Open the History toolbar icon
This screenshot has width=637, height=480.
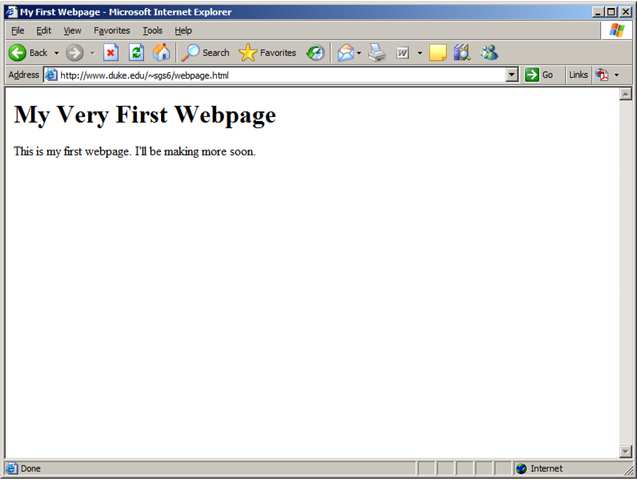pos(315,53)
